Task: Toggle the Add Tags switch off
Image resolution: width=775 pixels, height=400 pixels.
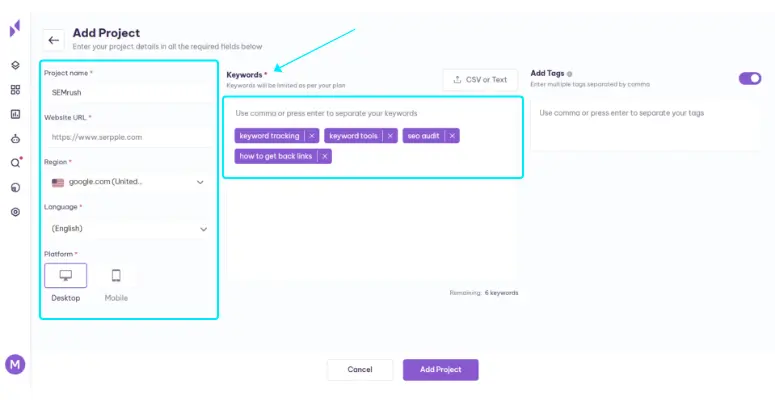Action: [750, 79]
